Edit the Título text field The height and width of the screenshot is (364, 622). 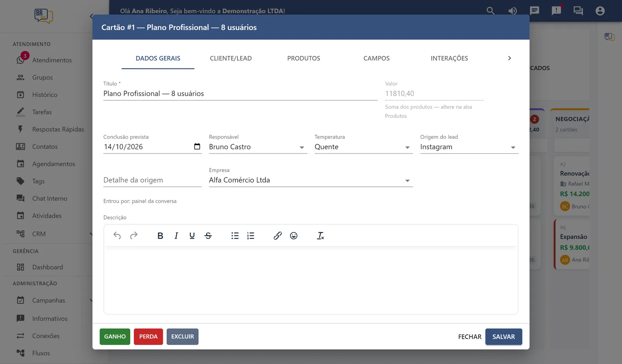point(240,94)
